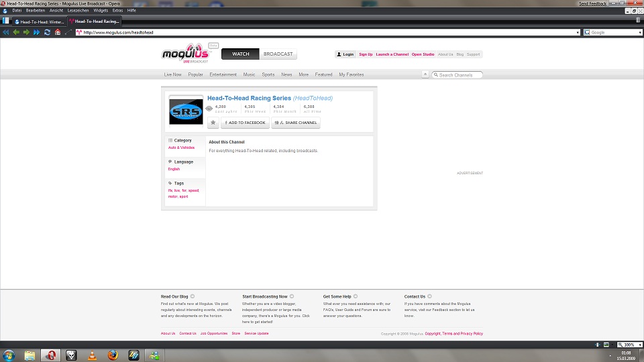Open the Extras menu
The image size is (644, 362).
(x=117, y=10)
